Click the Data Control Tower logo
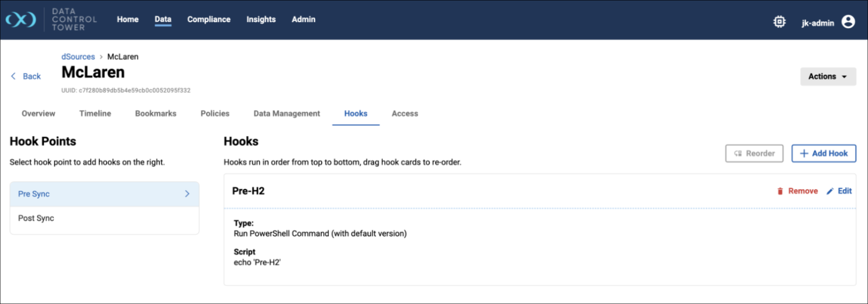The height and width of the screenshot is (304, 868). click(21, 20)
